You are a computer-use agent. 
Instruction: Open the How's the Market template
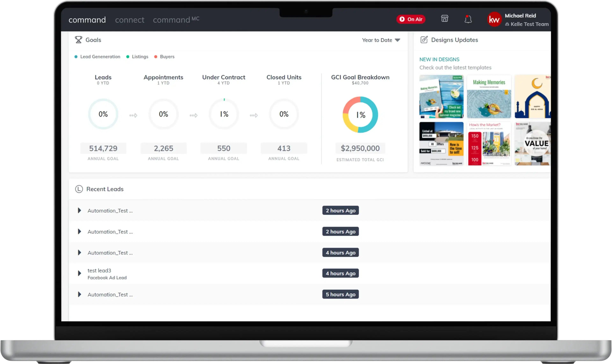point(489,144)
